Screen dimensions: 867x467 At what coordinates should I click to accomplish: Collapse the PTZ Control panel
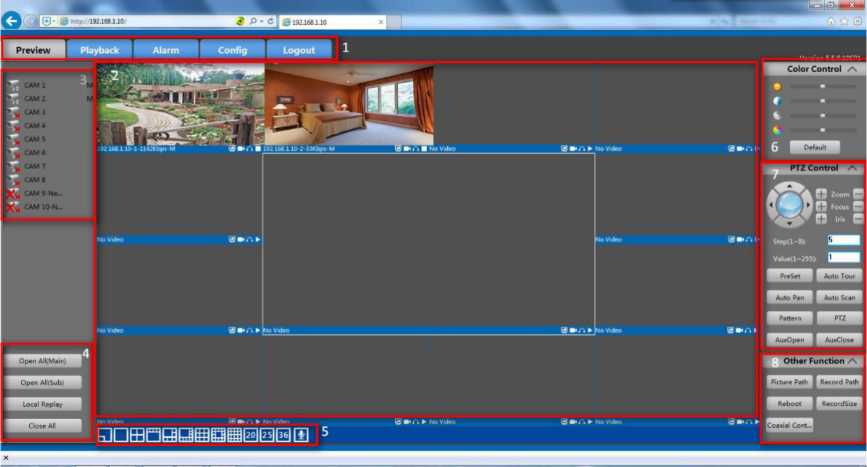(x=851, y=169)
